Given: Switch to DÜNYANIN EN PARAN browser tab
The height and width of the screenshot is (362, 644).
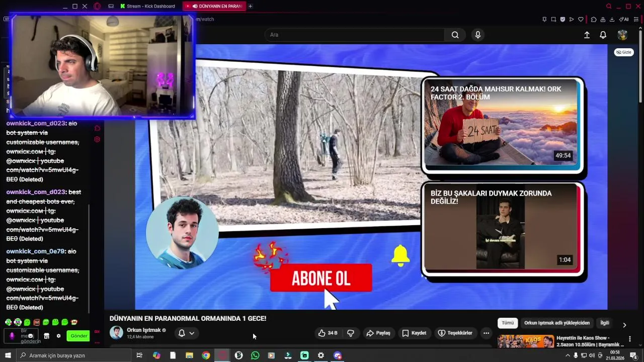Looking at the screenshot, I should click(213, 6).
